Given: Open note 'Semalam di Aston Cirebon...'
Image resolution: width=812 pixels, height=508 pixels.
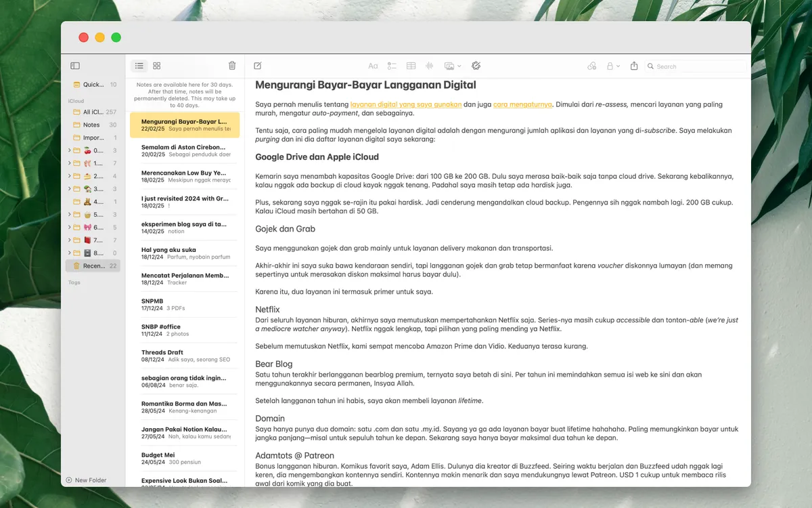Looking at the screenshot, I should click(185, 150).
